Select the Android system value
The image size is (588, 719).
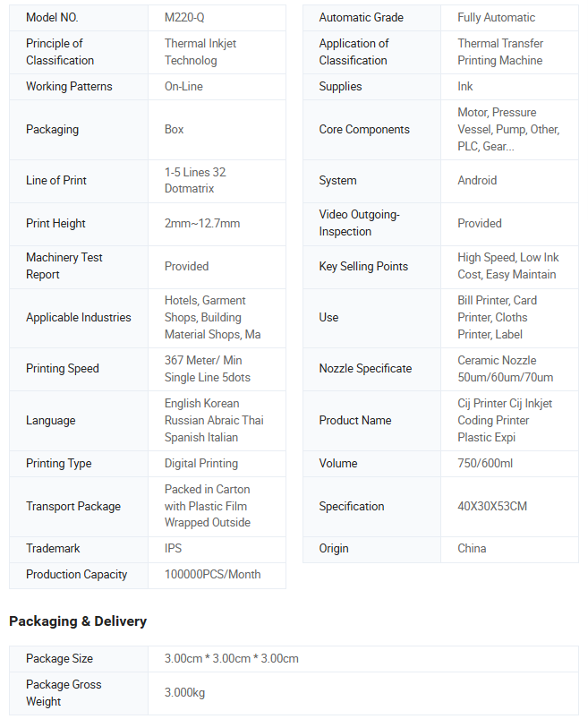(x=477, y=180)
